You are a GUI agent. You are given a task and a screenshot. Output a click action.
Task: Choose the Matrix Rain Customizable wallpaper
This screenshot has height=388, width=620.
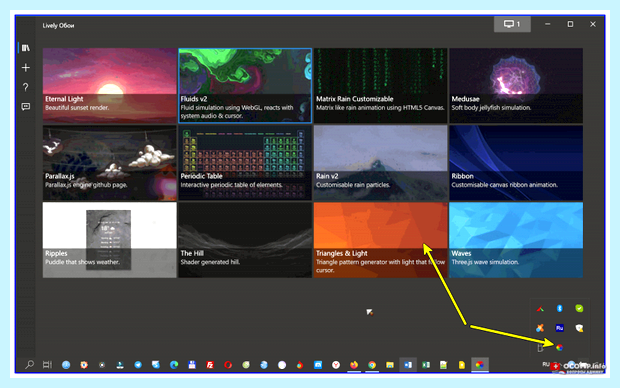click(380, 85)
